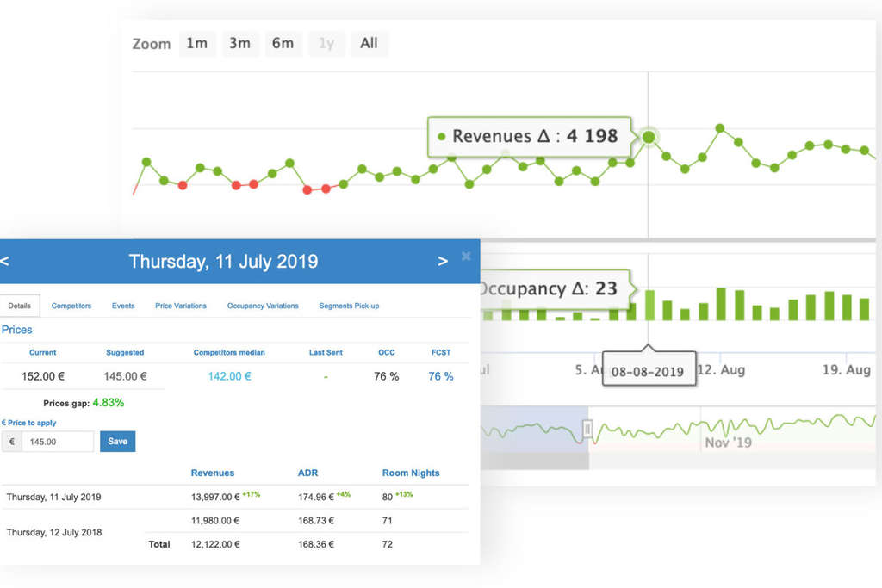The width and height of the screenshot is (882, 588).
Task: Switch to the Competitors tab
Action: coord(71,306)
